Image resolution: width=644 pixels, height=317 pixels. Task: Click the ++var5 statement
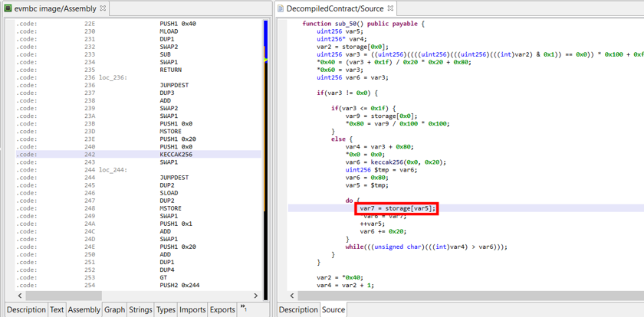pyautogui.click(x=373, y=224)
